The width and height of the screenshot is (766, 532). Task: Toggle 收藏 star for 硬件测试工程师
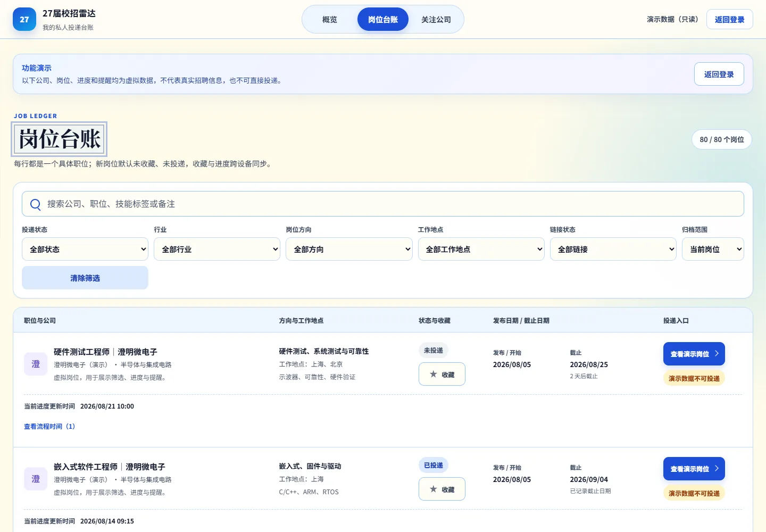click(442, 374)
